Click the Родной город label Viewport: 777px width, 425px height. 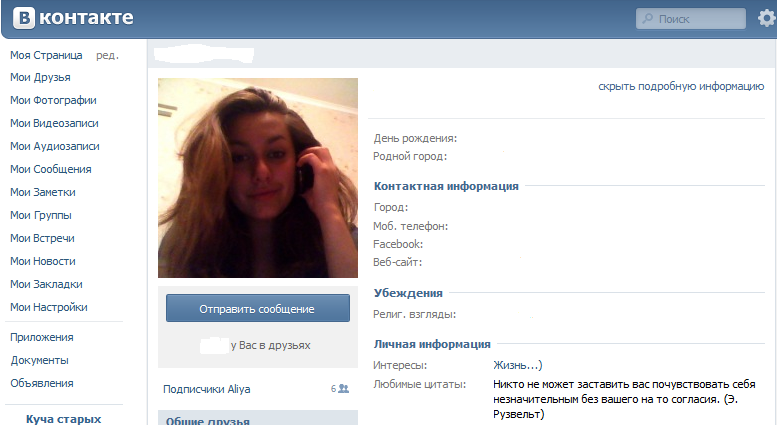pos(410,157)
